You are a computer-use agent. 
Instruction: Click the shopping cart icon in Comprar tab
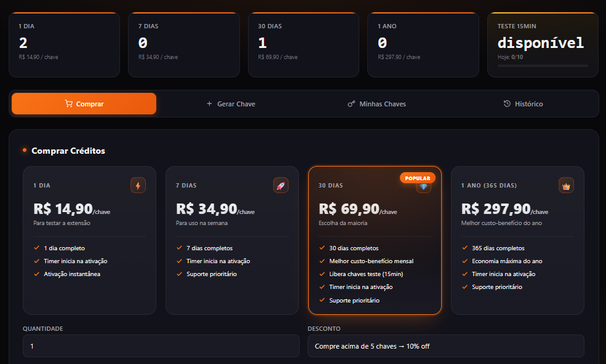pyautogui.click(x=69, y=103)
